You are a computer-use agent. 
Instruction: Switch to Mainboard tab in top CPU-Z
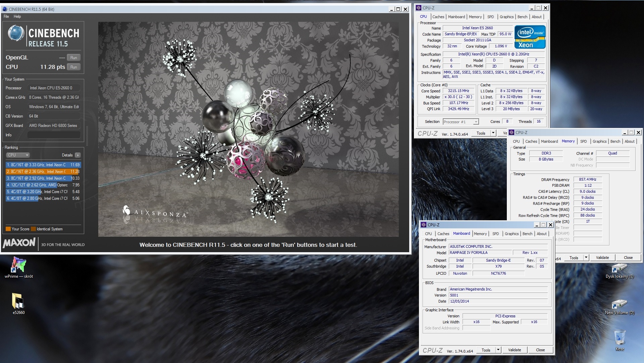[457, 17]
